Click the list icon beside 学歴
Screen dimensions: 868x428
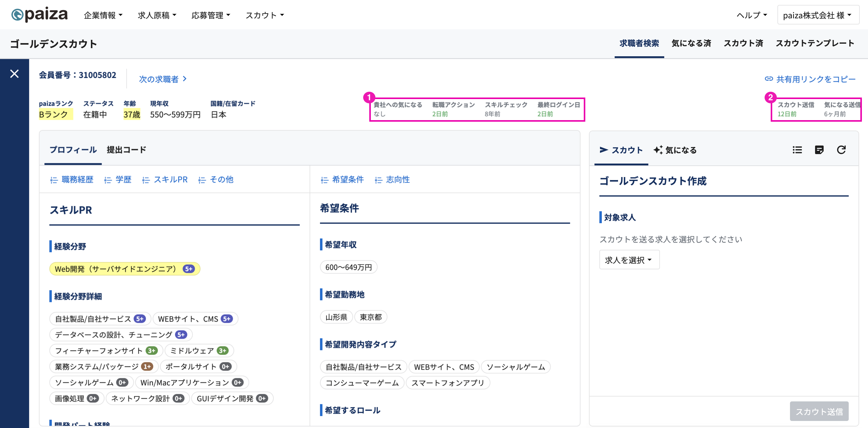(x=108, y=180)
